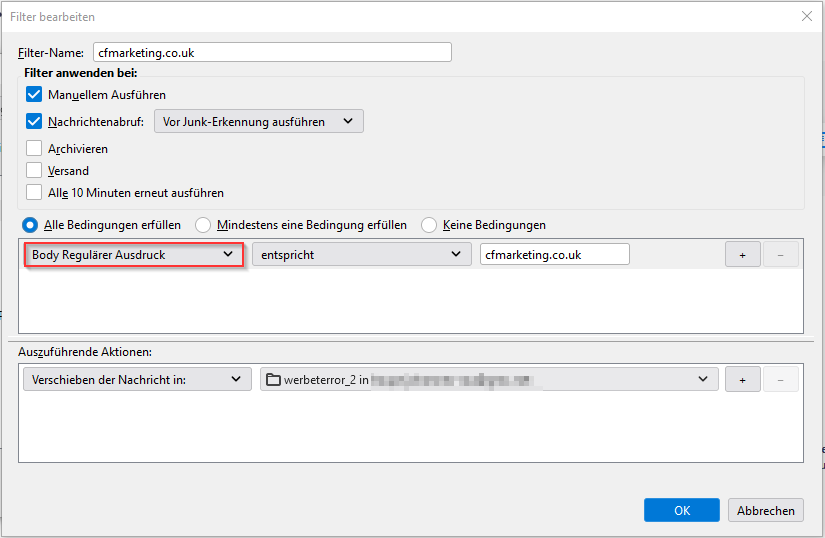Enable the Versand checkbox
Viewport: 825px width, 538px height.
[34, 170]
